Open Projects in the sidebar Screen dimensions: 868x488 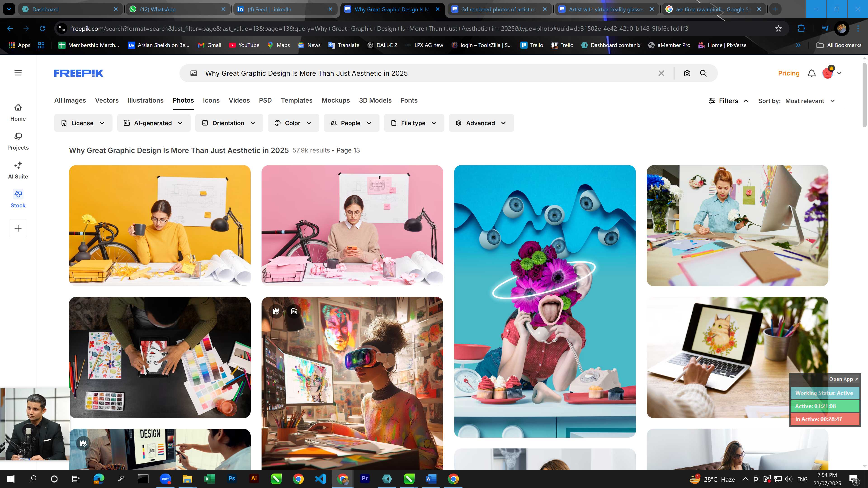click(18, 141)
